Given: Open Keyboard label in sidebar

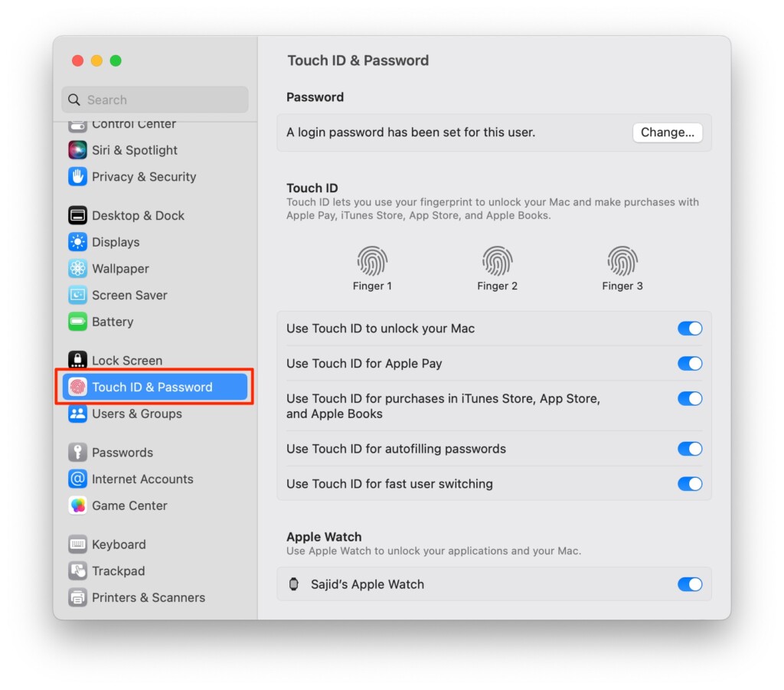Looking at the screenshot, I should pyautogui.click(x=119, y=544).
